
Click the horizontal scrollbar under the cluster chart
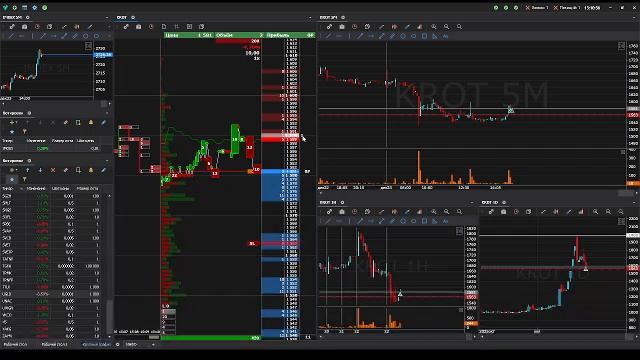point(154,338)
